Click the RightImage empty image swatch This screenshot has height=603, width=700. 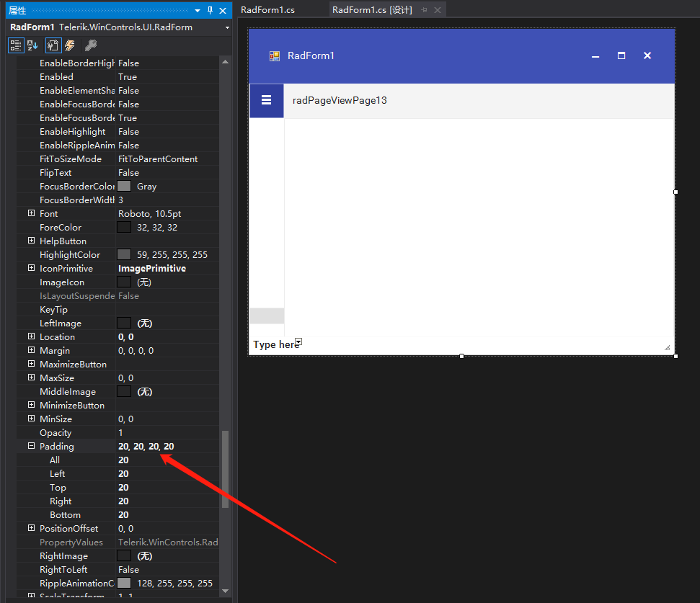(124, 555)
